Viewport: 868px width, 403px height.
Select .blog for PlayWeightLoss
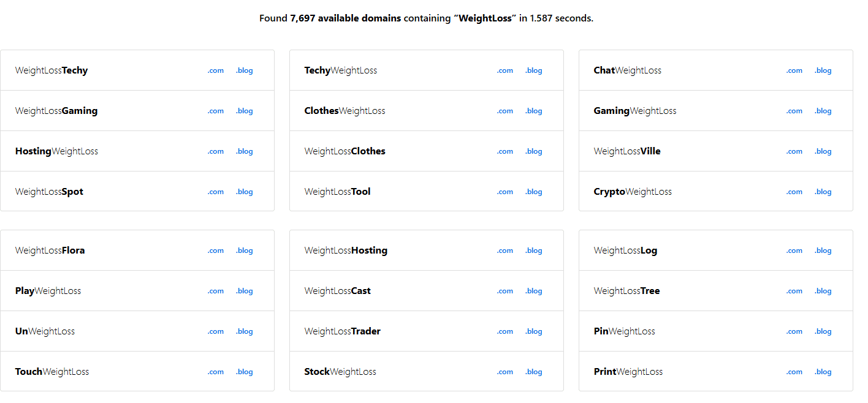[244, 291]
